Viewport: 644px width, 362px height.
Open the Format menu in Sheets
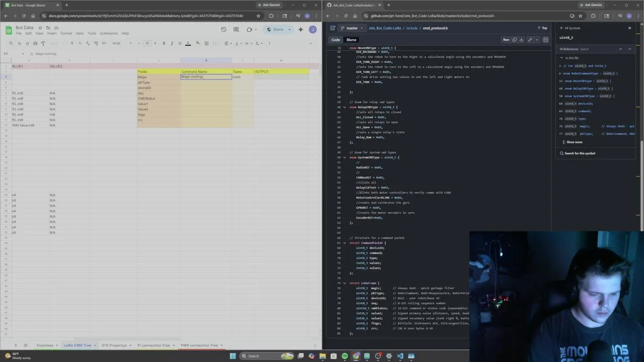(x=66, y=34)
